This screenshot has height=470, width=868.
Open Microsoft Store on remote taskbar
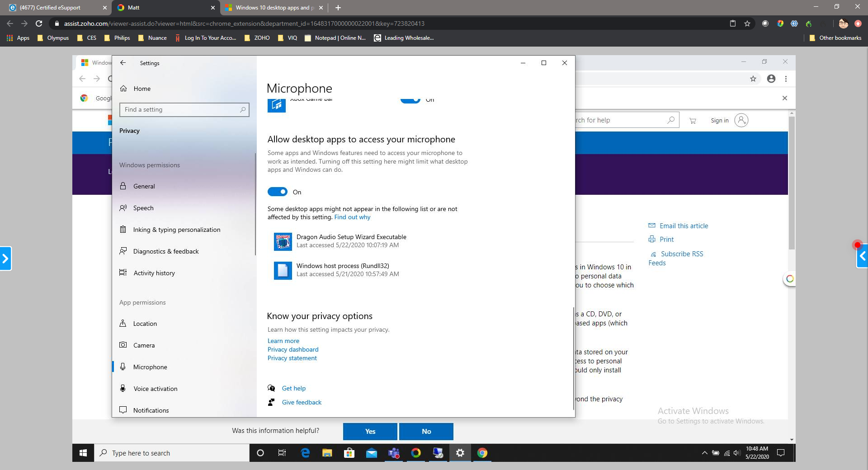click(x=349, y=453)
